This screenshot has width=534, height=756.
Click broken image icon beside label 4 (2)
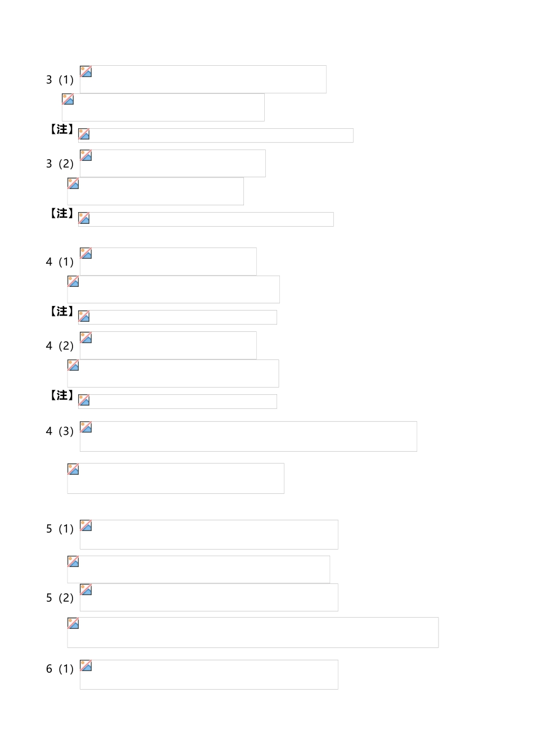(x=86, y=337)
